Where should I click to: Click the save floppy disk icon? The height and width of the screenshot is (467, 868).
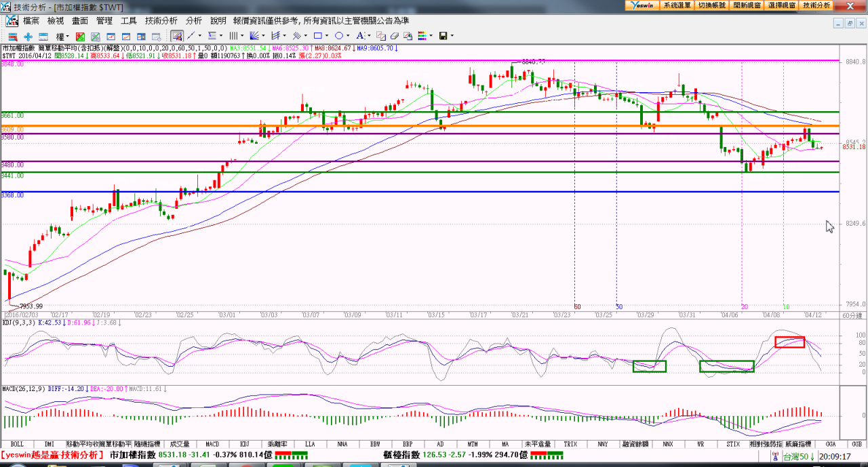click(x=443, y=36)
